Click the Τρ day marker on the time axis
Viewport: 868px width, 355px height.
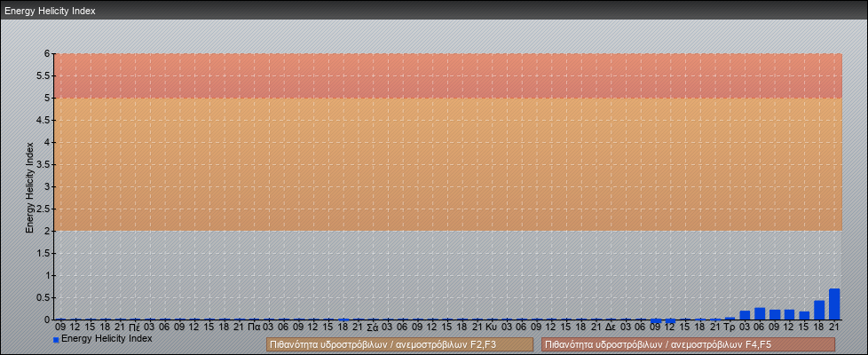coord(730,327)
